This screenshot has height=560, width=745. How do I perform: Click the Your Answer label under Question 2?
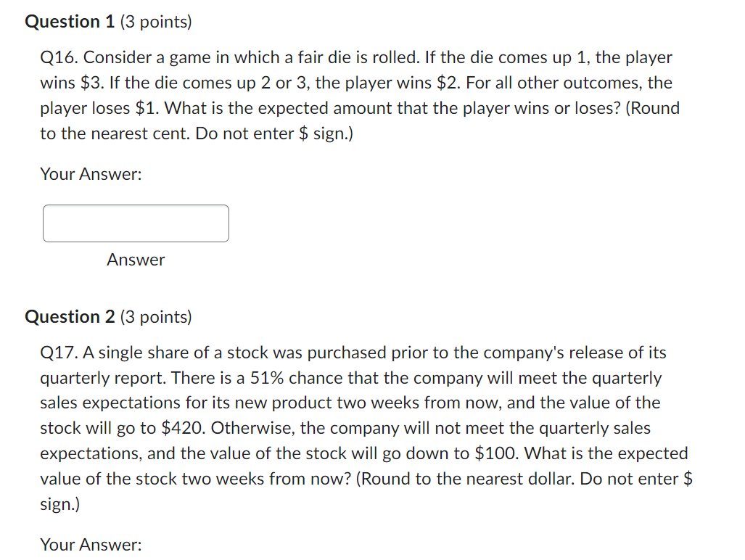[89, 544]
